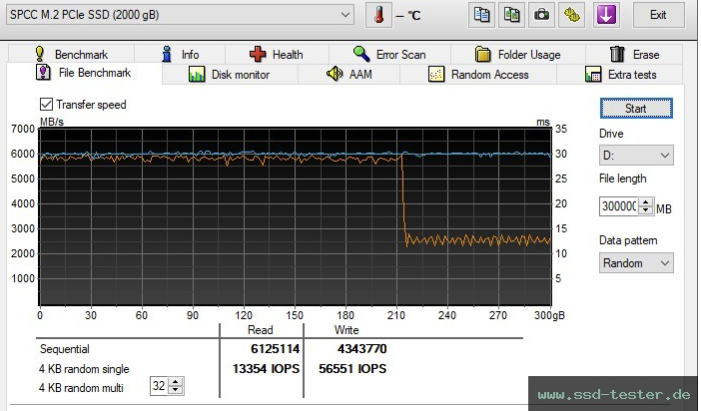Click the Error Scan magnifier icon
This screenshot has height=411, width=701.
pos(361,54)
